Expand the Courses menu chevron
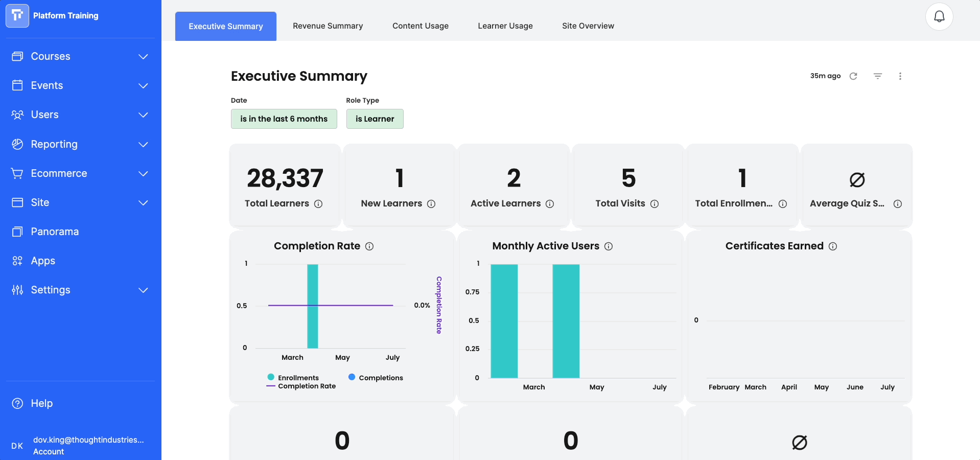 point(144,56)
